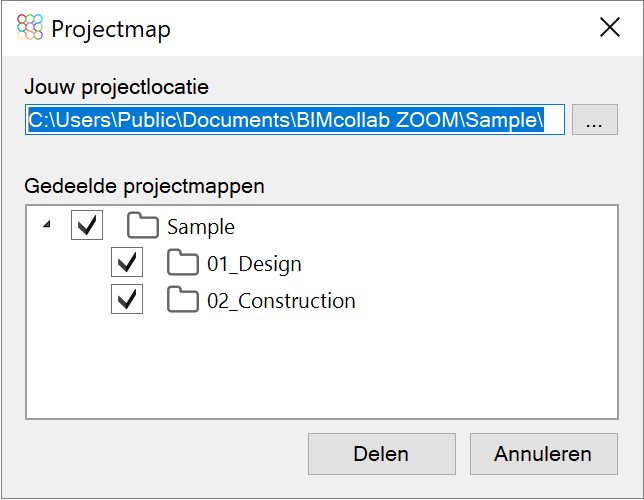This screenshot has height=500, width=644.
Task: Click empty area of shared folders list
Action: click(x=322, y=366)
